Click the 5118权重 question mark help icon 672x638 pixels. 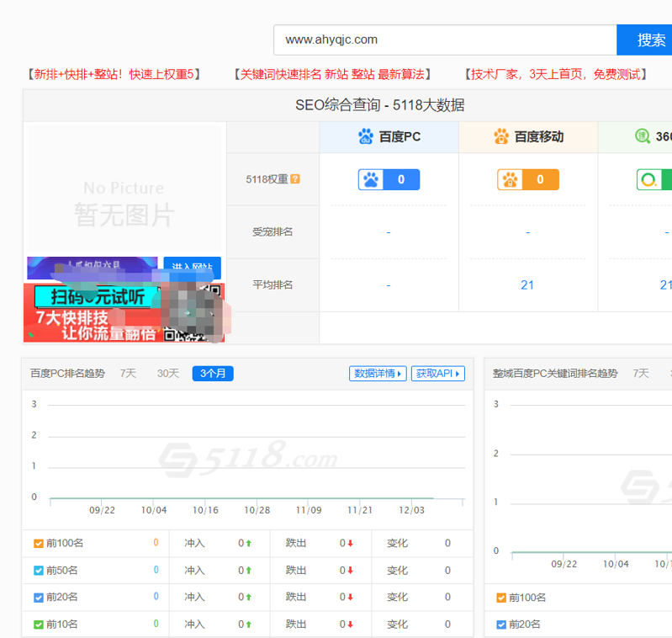point(295,179)
